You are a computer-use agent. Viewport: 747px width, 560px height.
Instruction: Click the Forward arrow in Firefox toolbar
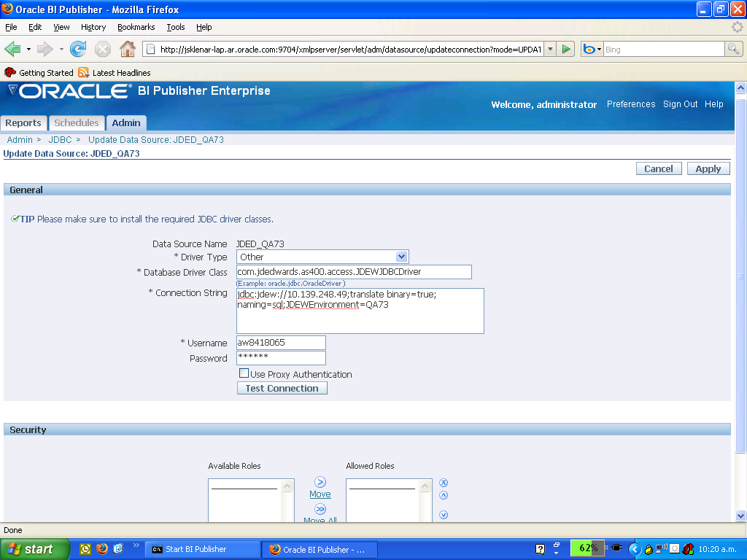click(44, 49)
